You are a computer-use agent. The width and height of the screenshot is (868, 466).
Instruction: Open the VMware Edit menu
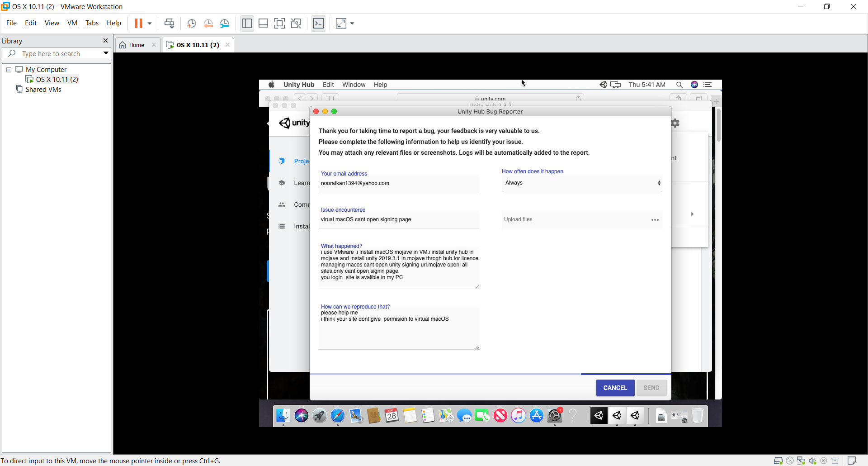click(31, 23)
